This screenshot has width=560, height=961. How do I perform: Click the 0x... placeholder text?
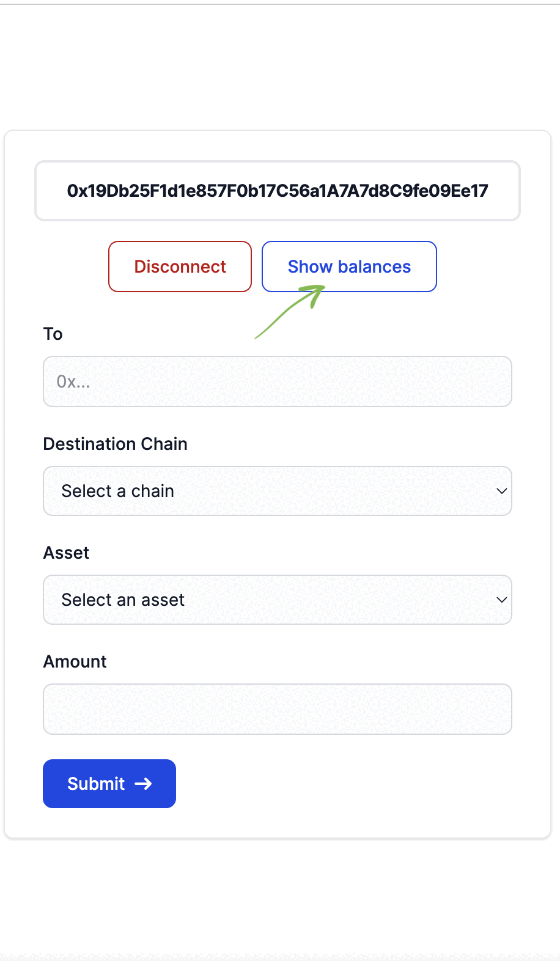(x=73, y=382)
